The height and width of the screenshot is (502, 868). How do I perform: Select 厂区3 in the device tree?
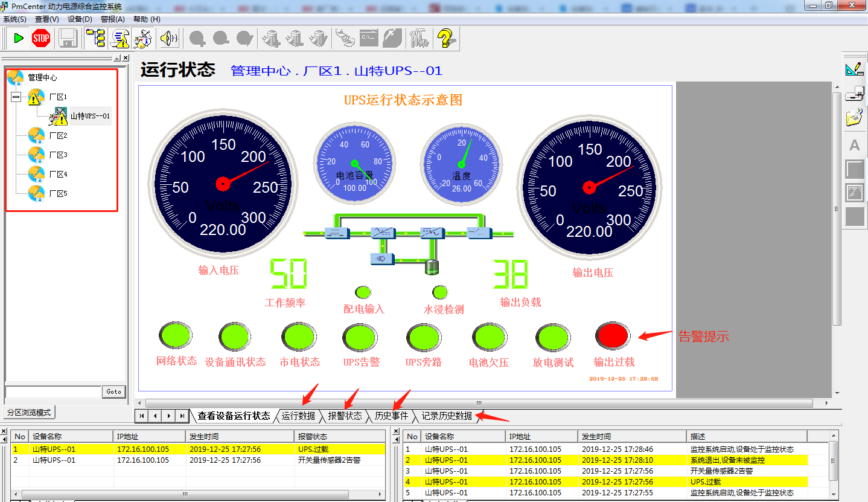click(x=58, y=155)
